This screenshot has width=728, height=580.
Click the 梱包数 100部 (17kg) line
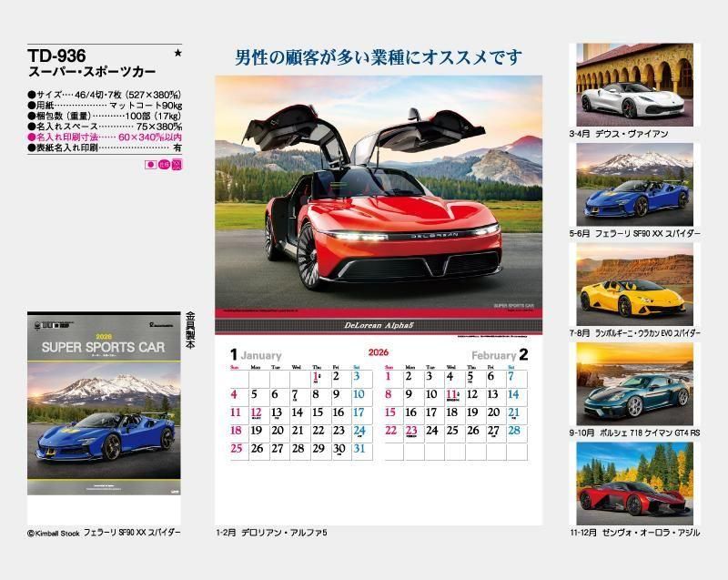105,117
